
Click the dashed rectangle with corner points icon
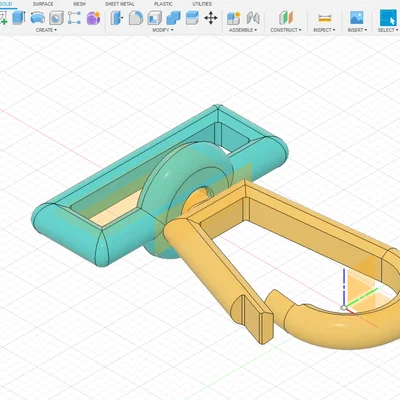pyautogui.click(x=74, y=18)
